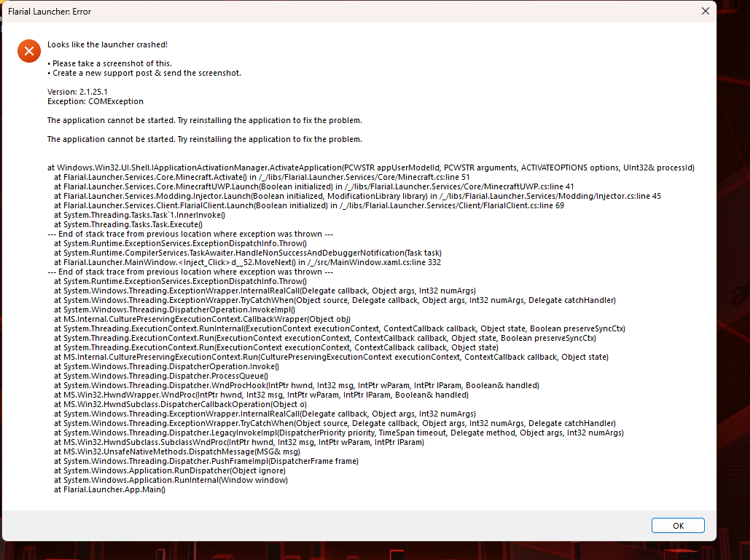Click the HwndWrapper.WndProc stack line
Viewport: 750px width, 560px height.
click(x=261, y=395)
